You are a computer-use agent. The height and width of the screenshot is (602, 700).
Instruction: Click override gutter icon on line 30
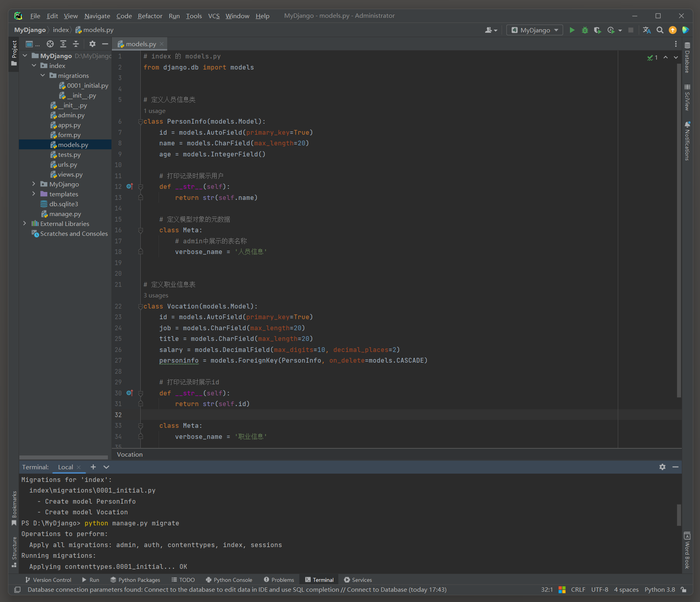click(x=130, y=393)
